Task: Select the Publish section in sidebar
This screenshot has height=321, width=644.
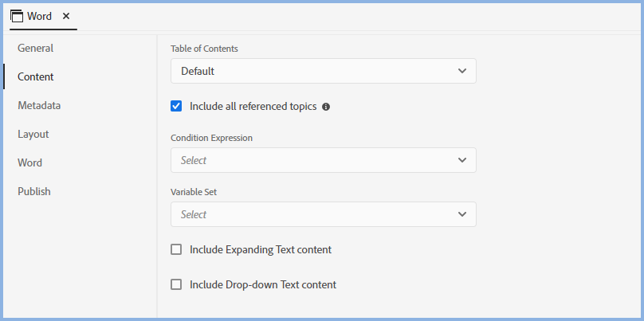Action: (x=34, y=191)
